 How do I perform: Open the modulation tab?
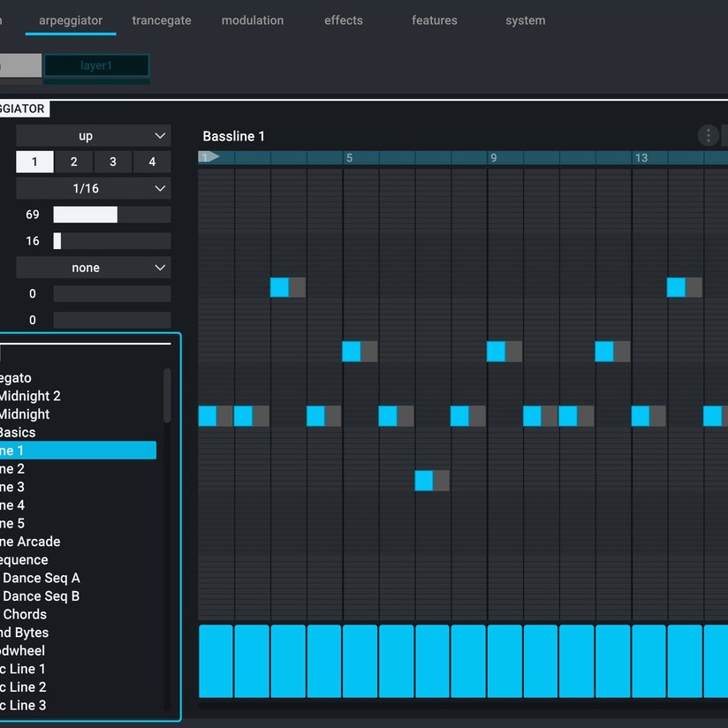pyautogui.click(x=253, y=20)
